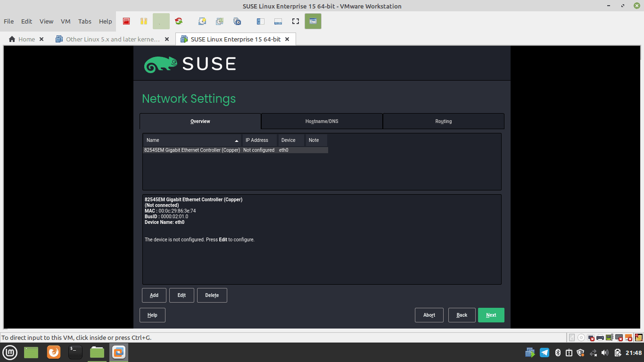Click the IP Address column header
Viewport: 644px width, 362px height.
pyautogui.click(x=260, y=140)
